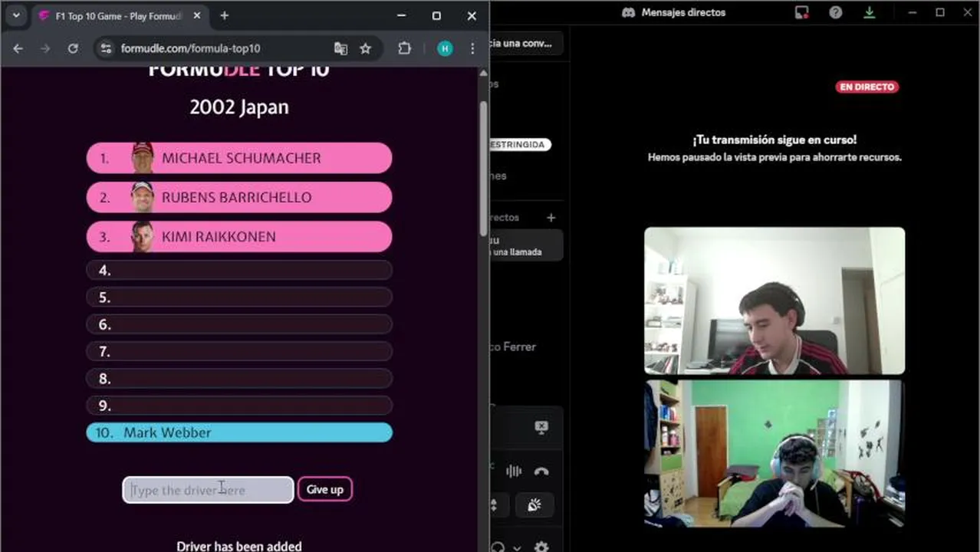
Task: Toggle Discord noise suppression waveform icon
Action: click(514, 472)
